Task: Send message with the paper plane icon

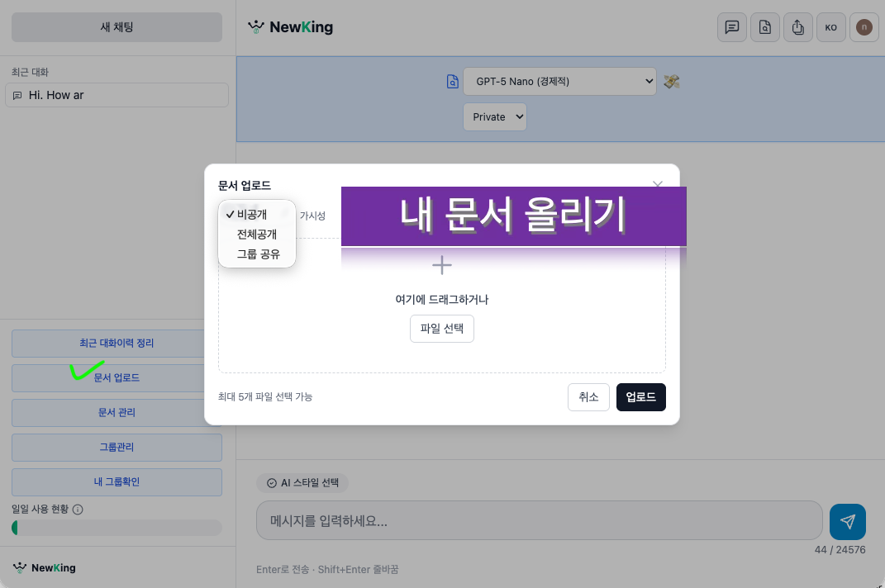Action: [x=847, y=521]
